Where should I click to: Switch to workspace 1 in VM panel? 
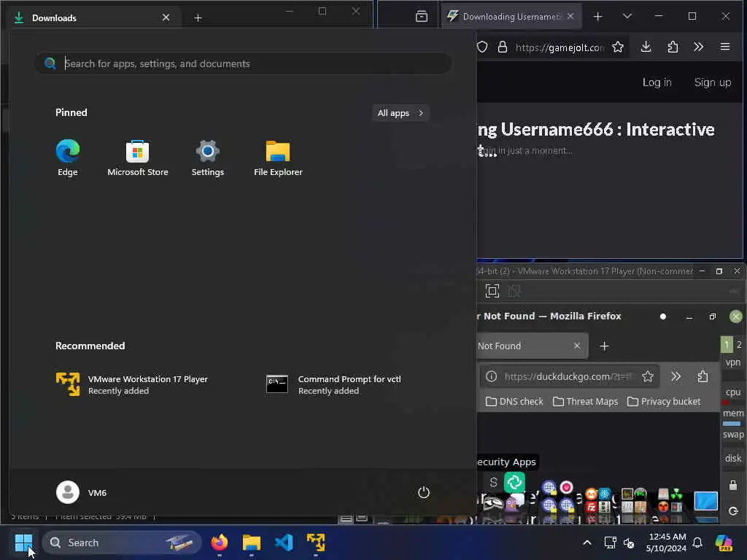pyautogui.click(x=727, y=344)
